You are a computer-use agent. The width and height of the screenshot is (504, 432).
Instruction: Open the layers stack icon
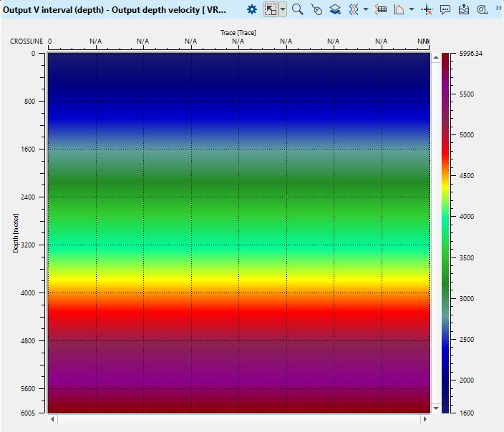[335, 9]
